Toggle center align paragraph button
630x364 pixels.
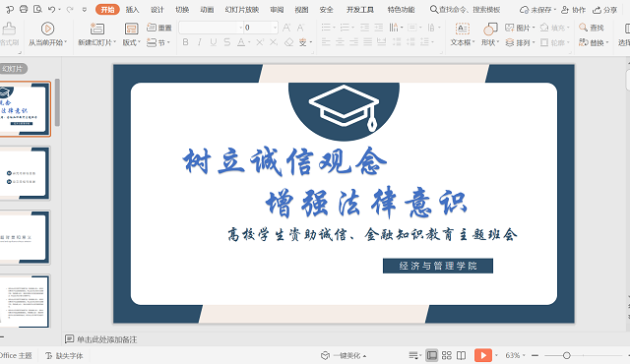click(340, 42)
